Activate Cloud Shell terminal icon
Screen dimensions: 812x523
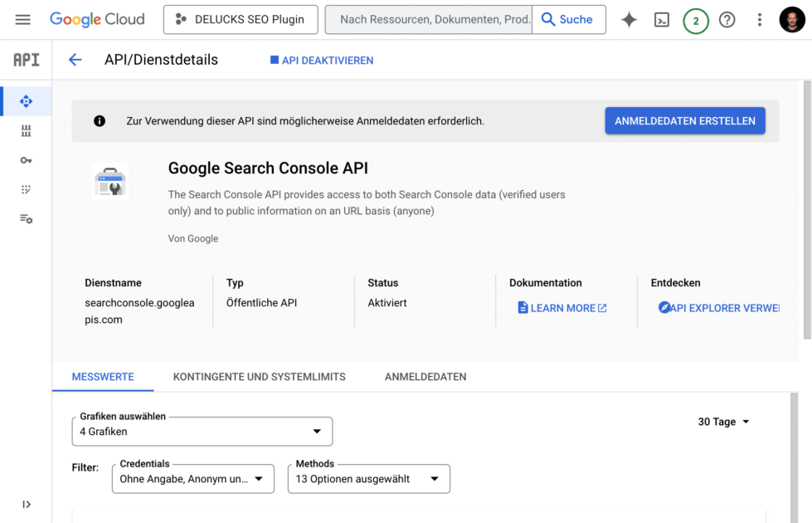tap(662, 20)
